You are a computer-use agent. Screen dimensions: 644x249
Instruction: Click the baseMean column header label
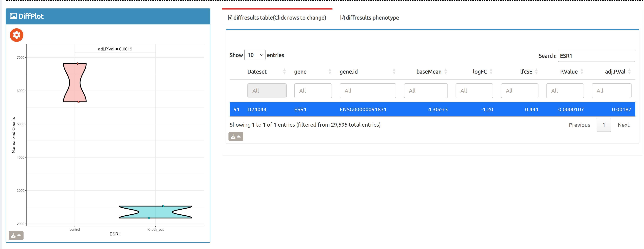point(429,72)
